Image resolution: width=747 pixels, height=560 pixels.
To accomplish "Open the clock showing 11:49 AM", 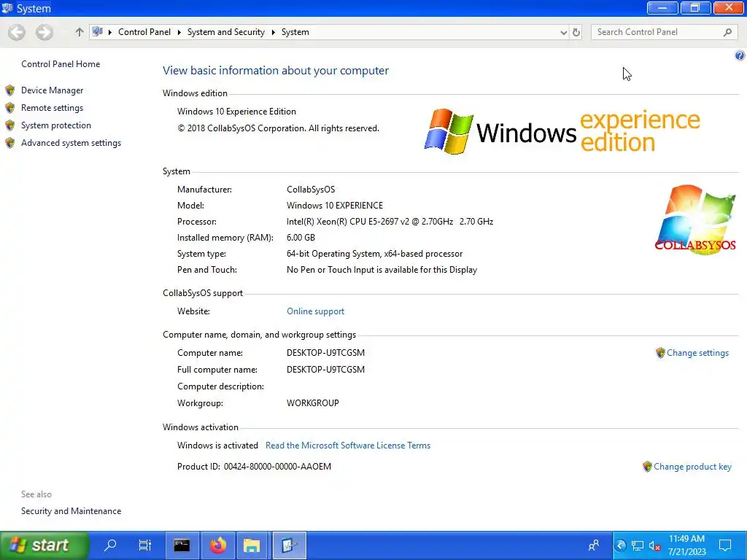I will pyautogui.click(x=686, y=545).
